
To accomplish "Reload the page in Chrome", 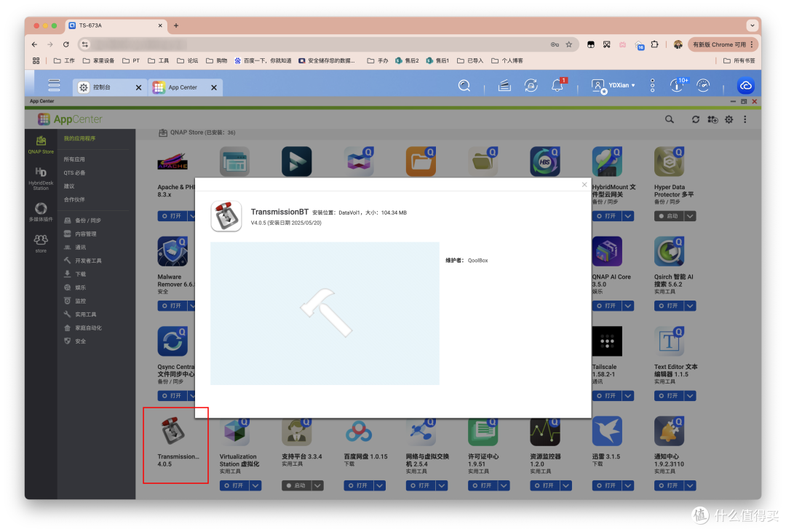I will (x=65, y=44).
